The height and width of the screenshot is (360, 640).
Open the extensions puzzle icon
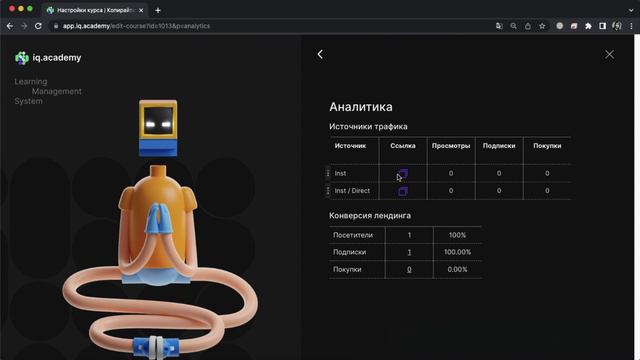588,26
